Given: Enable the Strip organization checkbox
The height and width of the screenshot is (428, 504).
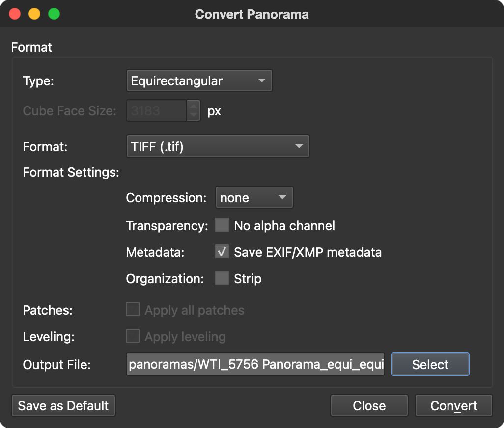Looking at the screenshot, I should tap(222, 278).
